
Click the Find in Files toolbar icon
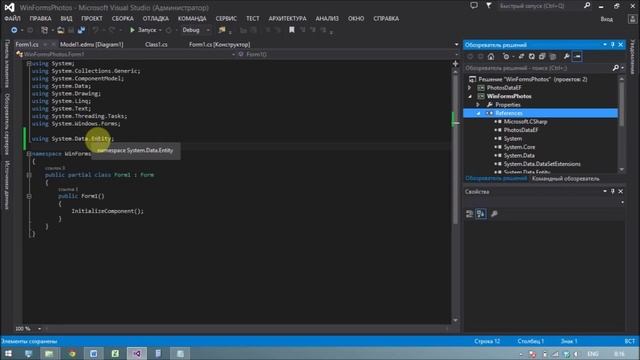[x=222, y=30]
